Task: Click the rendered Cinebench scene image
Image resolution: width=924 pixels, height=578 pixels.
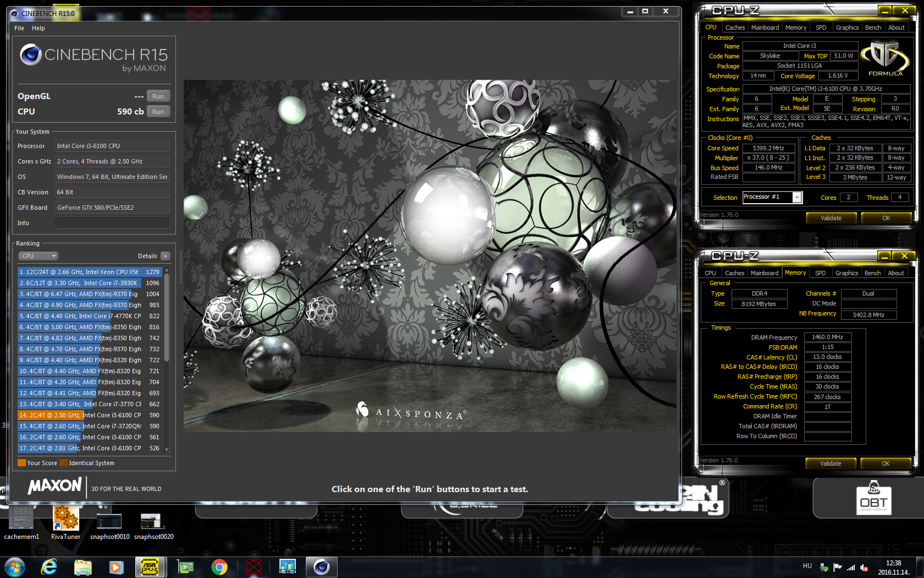Action: tap(430, 256)
